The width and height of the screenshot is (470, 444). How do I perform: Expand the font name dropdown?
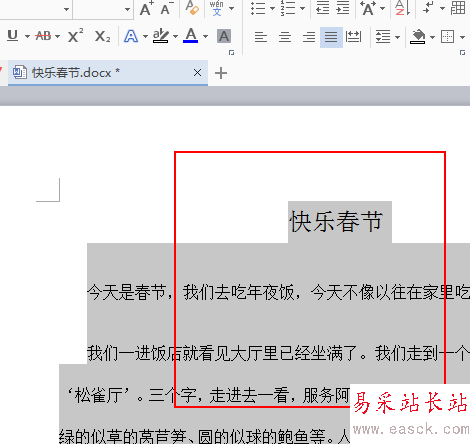pyautogui.click(x=66, y=9)
